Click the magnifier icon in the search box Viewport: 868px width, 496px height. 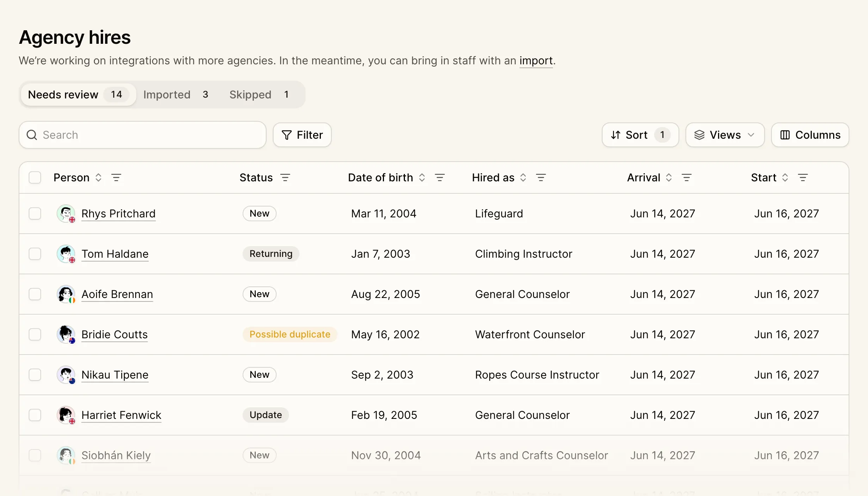[x=32, y=135]
